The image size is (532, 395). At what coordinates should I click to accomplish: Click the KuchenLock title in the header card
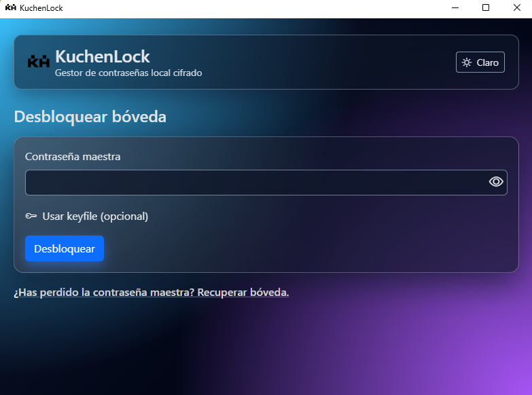pos(103,56)
